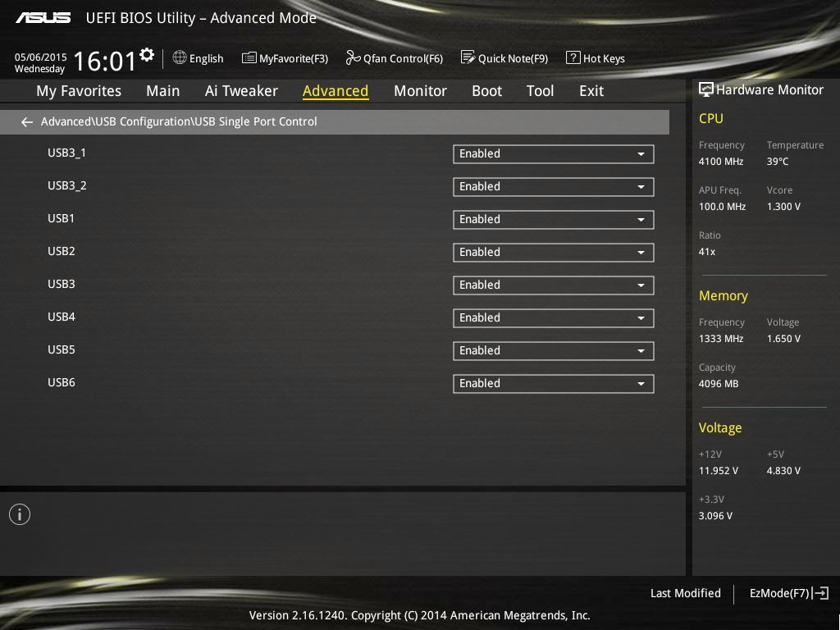Click the +5V value 4.830 V
The height and width of the screenshot is (630, 840).
[783, 470]
